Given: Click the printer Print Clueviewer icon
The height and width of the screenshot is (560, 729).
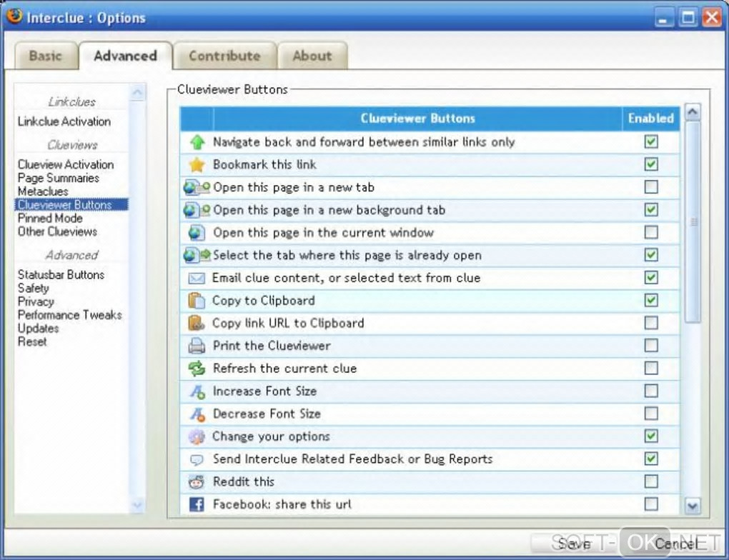Looking at the screenshot, I should click(x=197, y=346).
